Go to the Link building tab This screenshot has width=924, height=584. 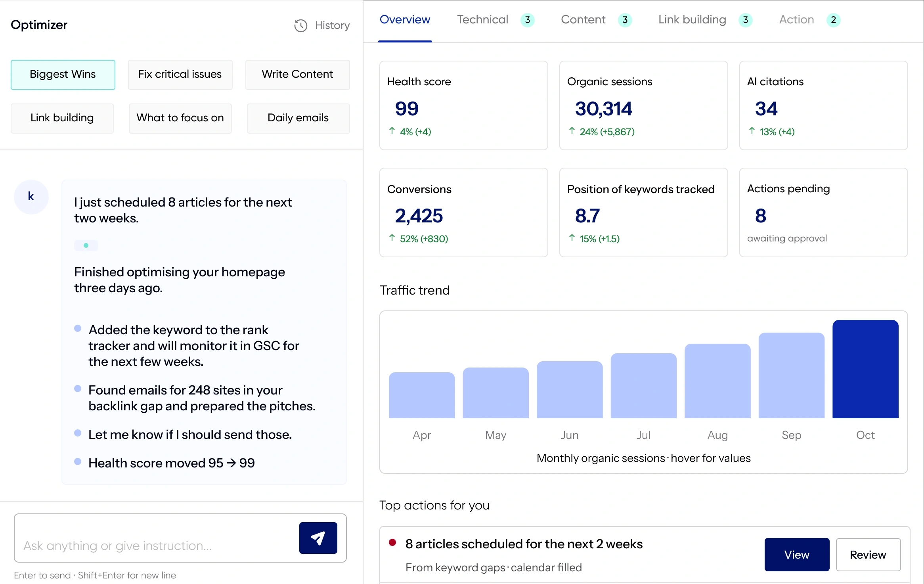pos(692,20)
